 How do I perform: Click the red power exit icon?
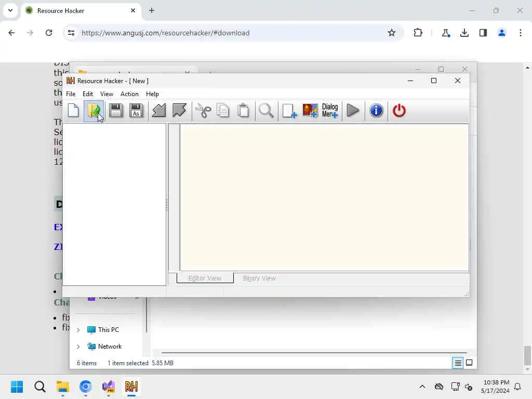[x=399, y=111]
